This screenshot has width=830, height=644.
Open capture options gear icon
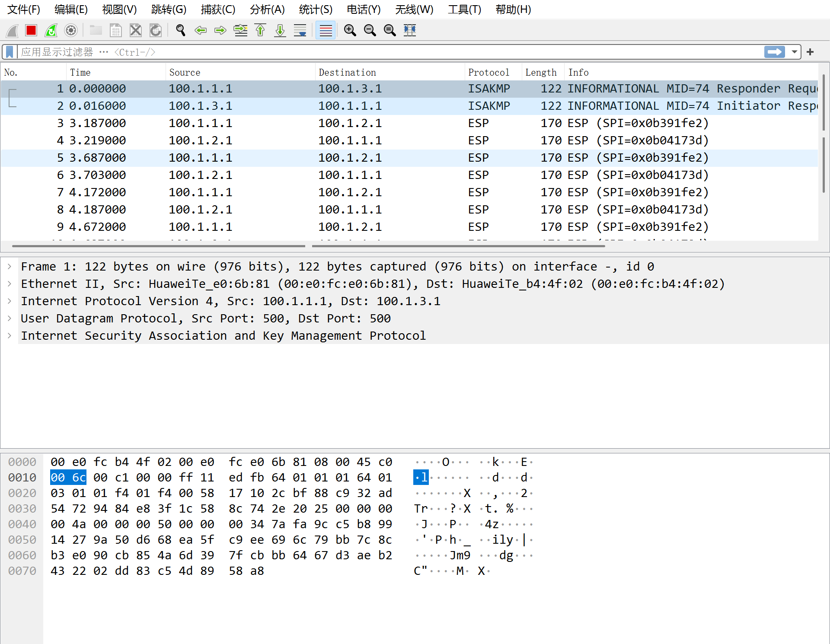(71, 30)
